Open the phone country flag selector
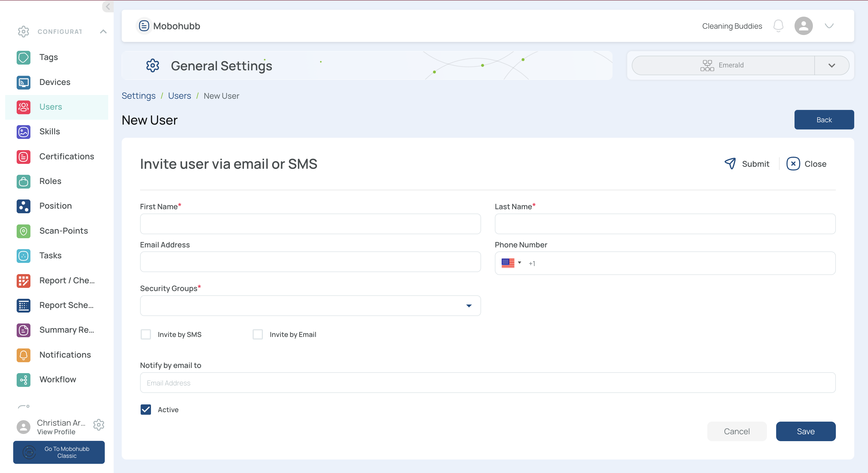This screenshot has height=473, width=868. click(x=511, y=263)
